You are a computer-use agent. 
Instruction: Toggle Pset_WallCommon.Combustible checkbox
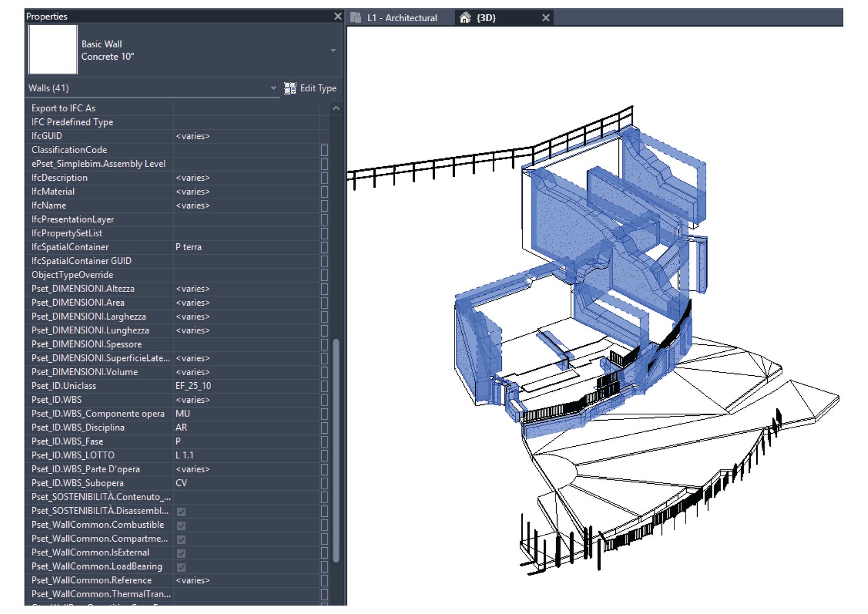(x=181, y=526)
